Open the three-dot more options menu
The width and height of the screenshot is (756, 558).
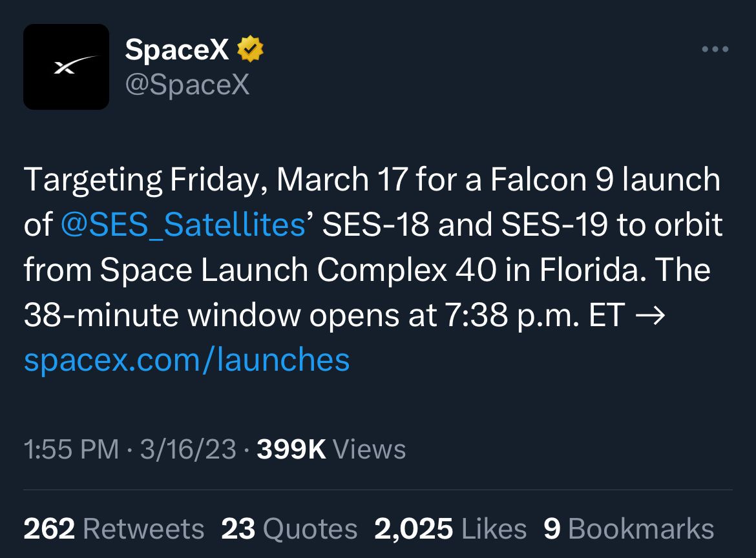[x=715, y=49]
